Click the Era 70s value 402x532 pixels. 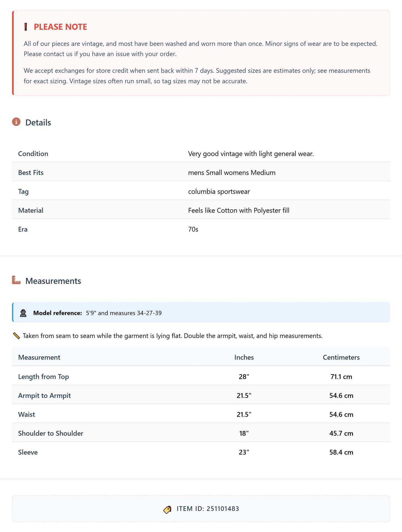coord(193,230)
